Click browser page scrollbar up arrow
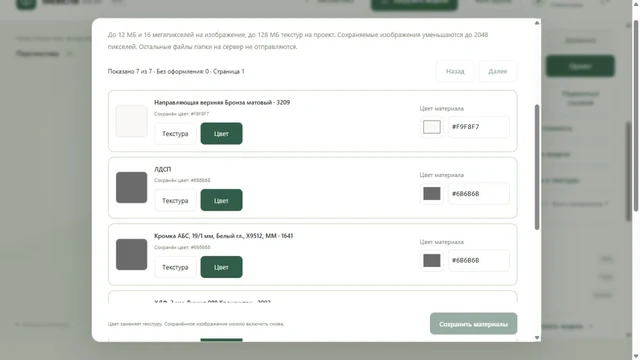This screenshot has height=360, width=640. 636,3
